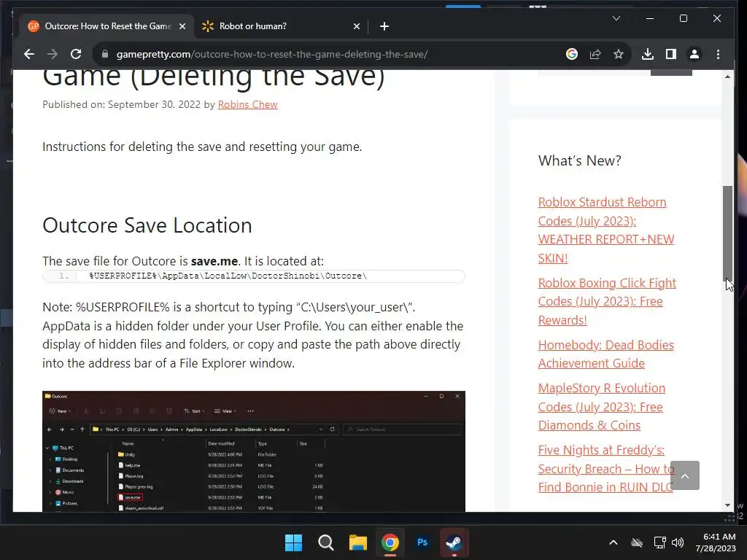Bookmark this page with star icon
Image resolution: width=747 pixels, height=560 pixels.
(619, 54)
